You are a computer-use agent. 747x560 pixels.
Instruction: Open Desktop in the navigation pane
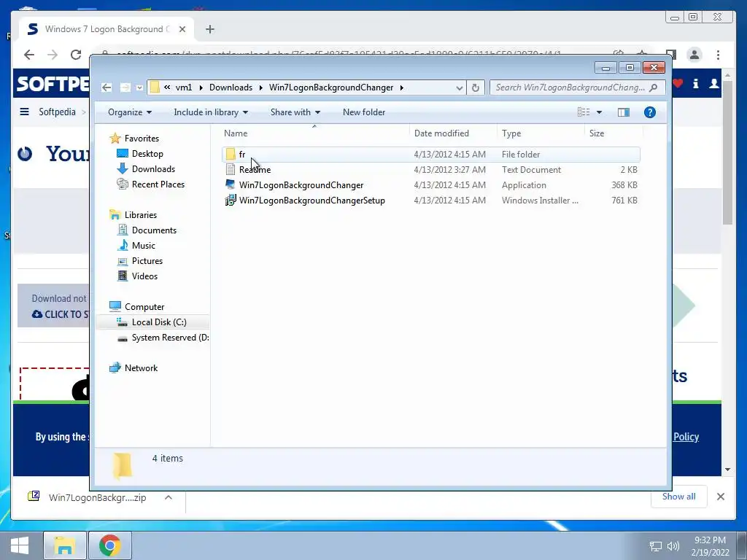point(147,154)
